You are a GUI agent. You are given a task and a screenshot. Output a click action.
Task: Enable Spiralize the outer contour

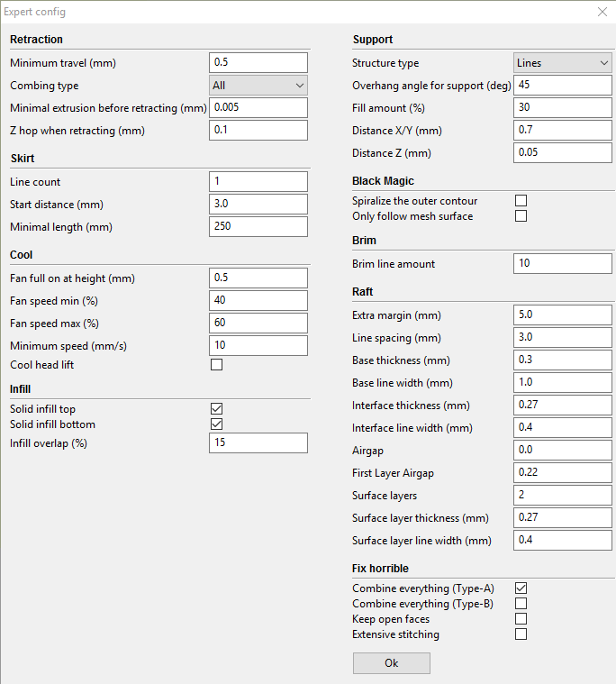coord(521,201)
